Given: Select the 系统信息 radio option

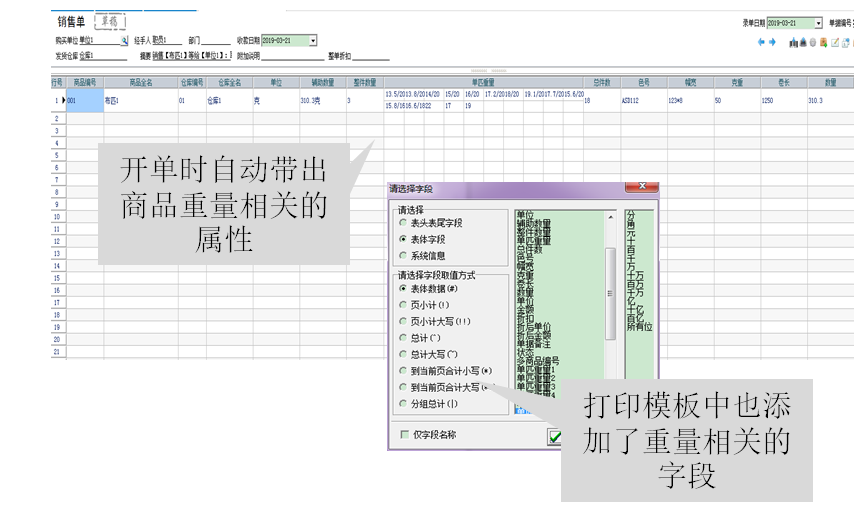Looking at the screenshot, I should 402,256.
